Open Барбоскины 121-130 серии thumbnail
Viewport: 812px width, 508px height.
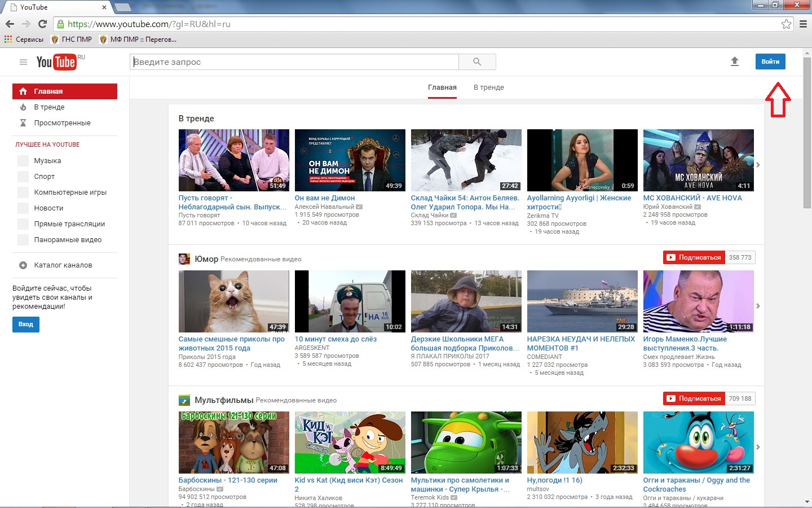pos(234,443)
